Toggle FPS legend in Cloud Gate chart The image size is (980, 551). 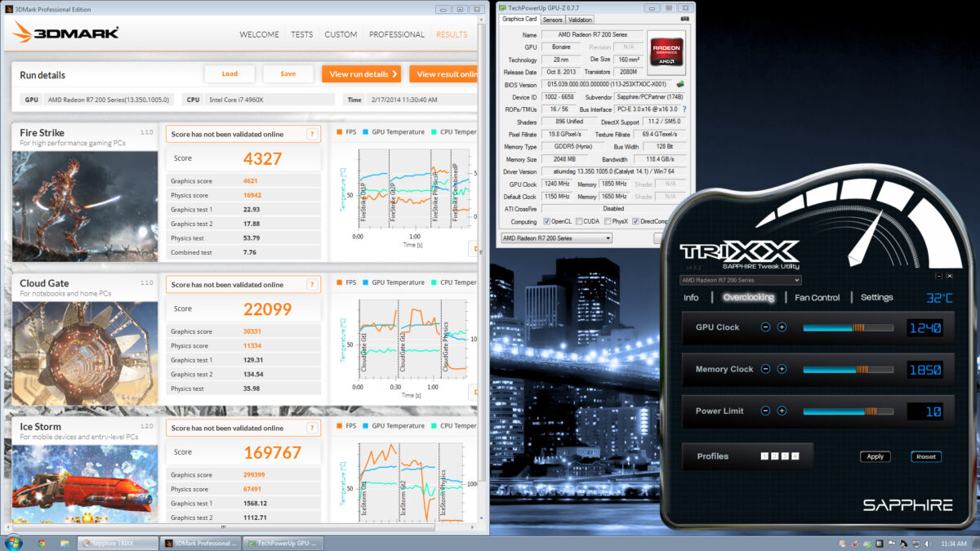(x=346, y=282)
